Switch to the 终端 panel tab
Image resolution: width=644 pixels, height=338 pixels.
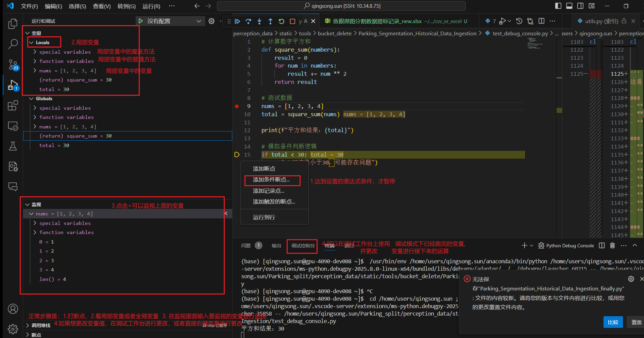click(329, 245)
